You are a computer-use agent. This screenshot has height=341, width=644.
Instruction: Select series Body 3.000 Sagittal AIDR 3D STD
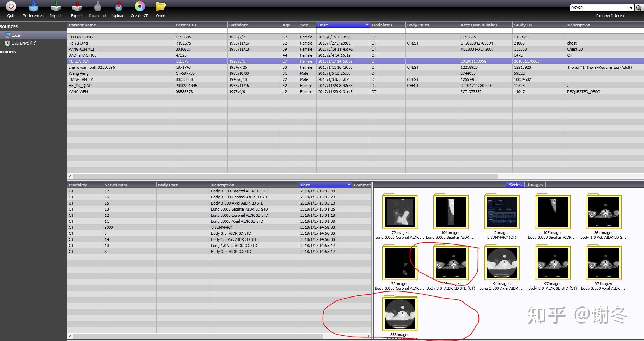click(x=219, y=191)
